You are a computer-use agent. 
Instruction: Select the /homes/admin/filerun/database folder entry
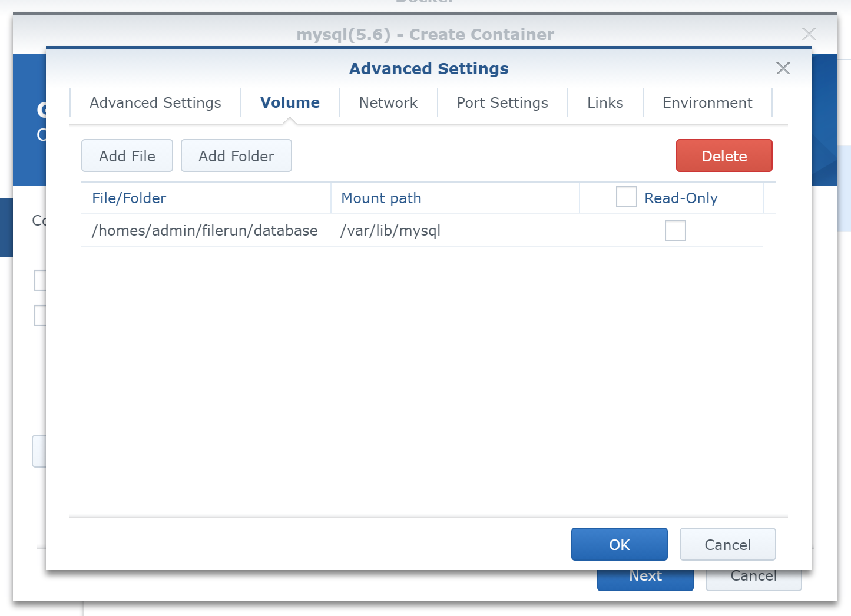pyautogui.click(x=204, y=231)
